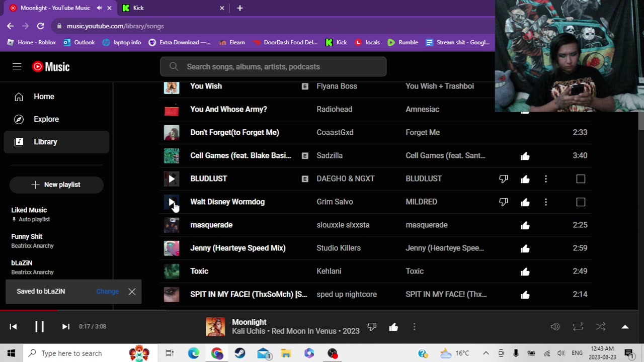Dislike BLUDLUST song
Screen dimensions: 644x362
503,178
